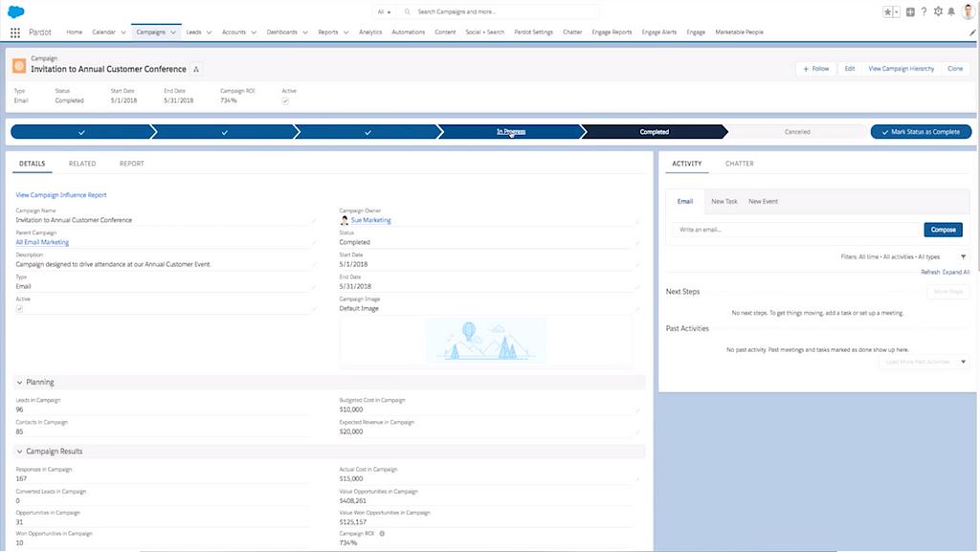980x552 pixels.
Task: Switch to the Chatter tab
Action: pos(739,164)
